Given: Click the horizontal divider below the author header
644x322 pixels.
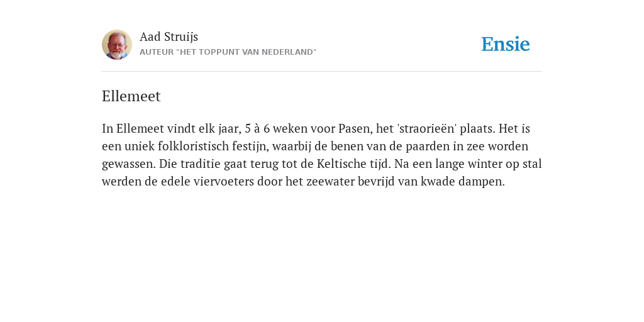Looking at the screenshot, I should click(322, 72).
